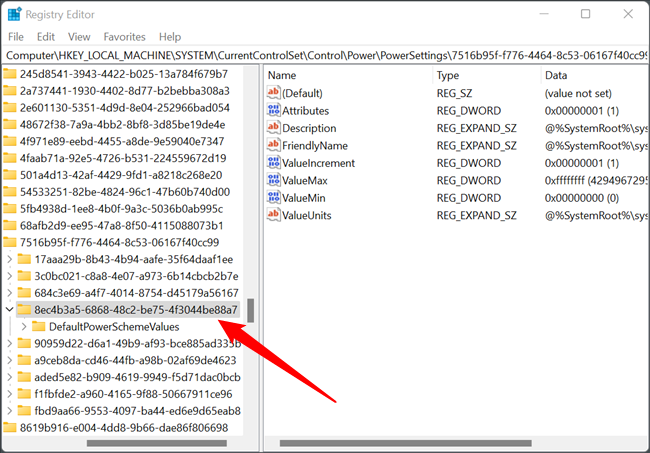The width and height of the screenshot is (650, 453).
Task: Select the ValueMin DWORD icon
Action: click(273, 197)
